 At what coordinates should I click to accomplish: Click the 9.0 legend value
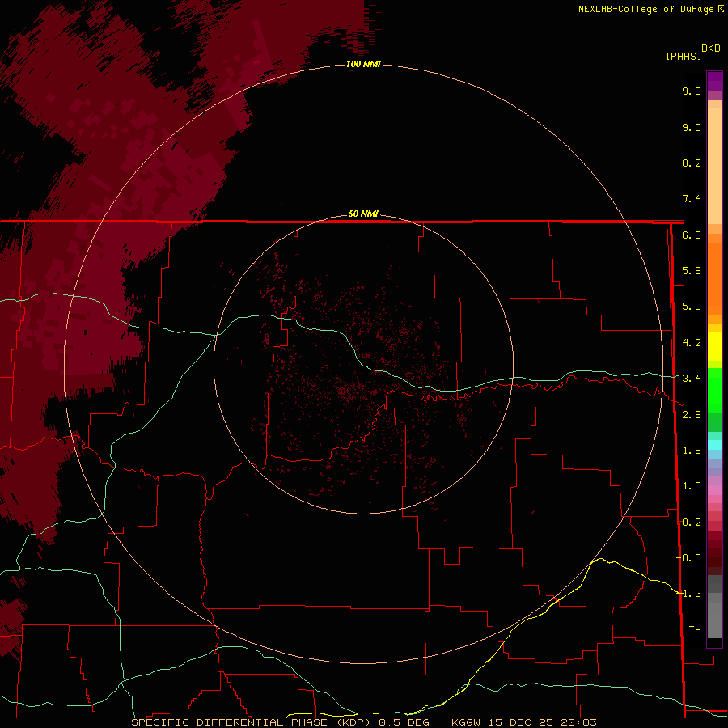pyautogui.click(x=692, y=127)
